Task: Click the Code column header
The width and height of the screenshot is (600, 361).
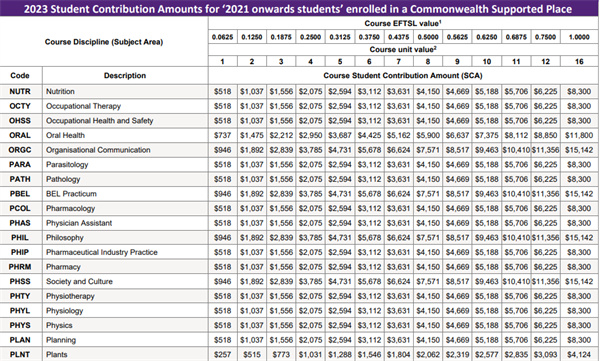Action: point(20,75)
